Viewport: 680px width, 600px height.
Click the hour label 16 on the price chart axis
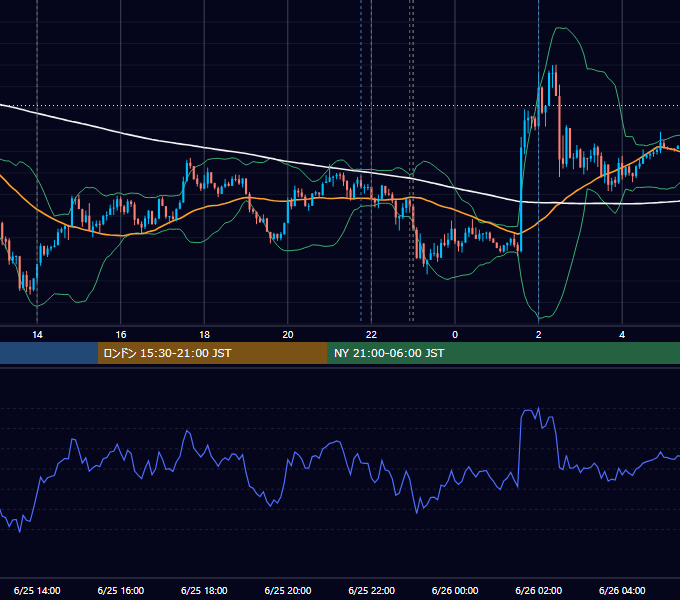point(121,335)
